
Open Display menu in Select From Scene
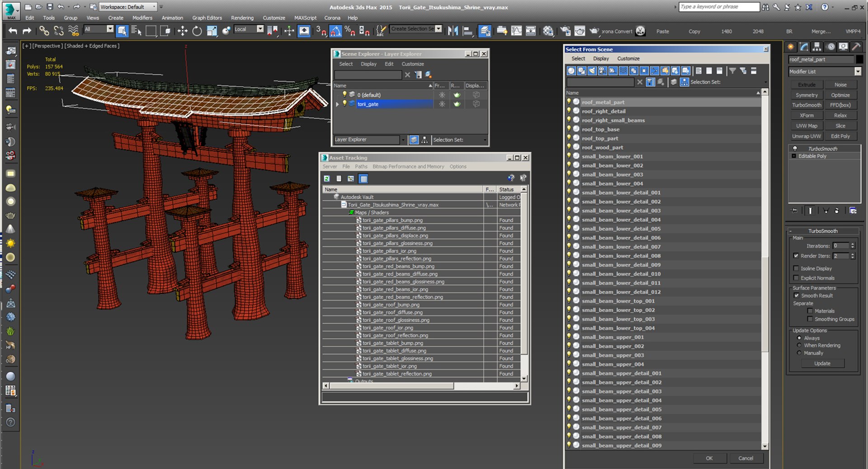coord(601,58)
